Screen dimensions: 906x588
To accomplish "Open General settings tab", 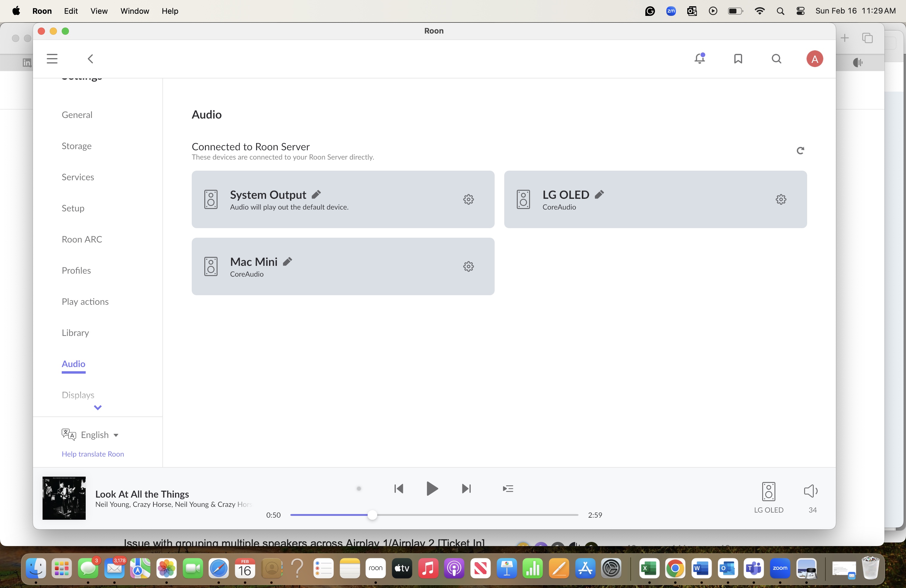I will [x=77, y=114].
